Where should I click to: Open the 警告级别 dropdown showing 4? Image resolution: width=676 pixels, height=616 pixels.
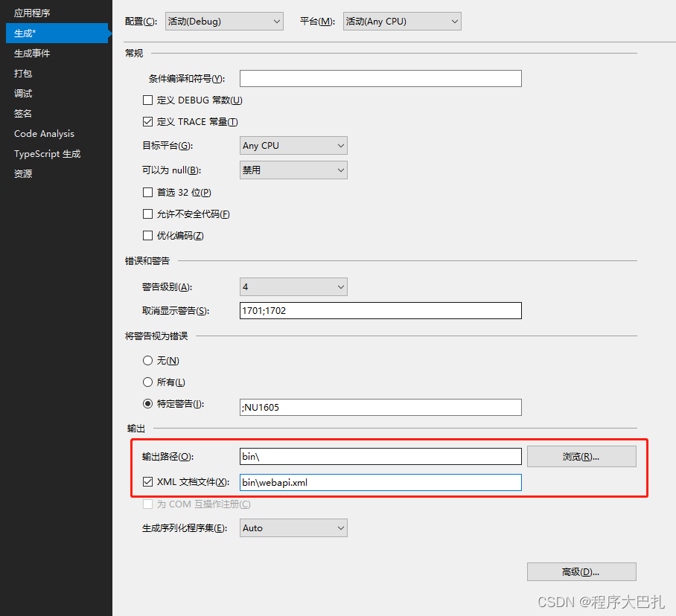coord(293,287)
